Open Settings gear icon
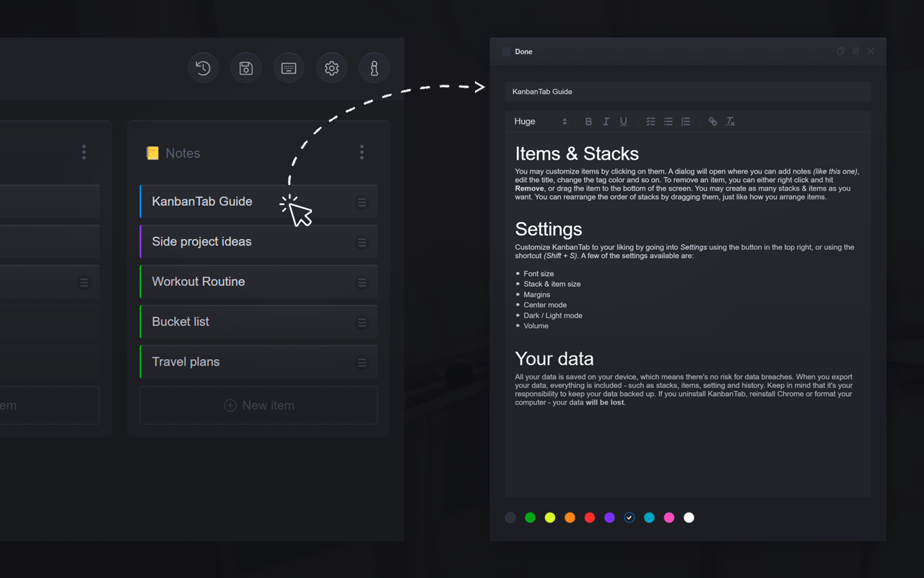 coord(332,69)
